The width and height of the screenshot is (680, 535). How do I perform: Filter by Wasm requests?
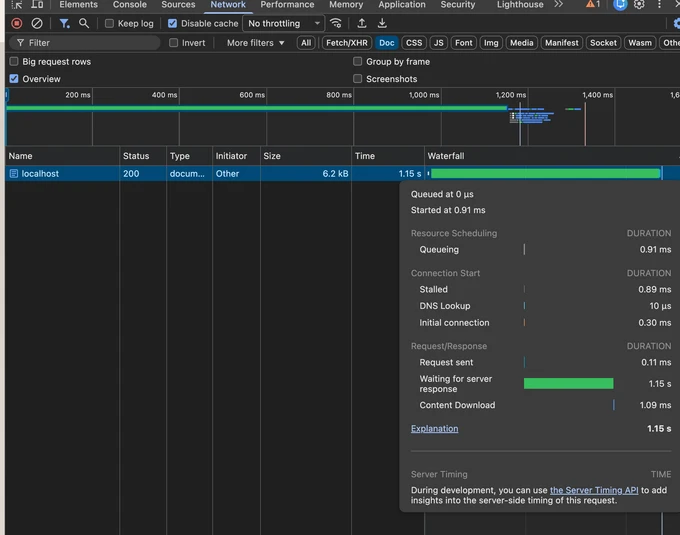click(640, 43)
